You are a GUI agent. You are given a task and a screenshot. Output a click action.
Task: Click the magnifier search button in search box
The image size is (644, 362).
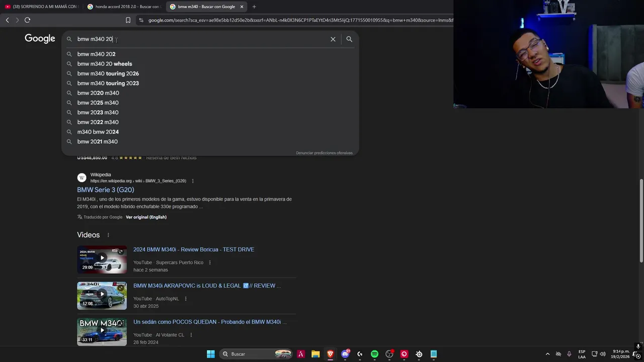349,39
